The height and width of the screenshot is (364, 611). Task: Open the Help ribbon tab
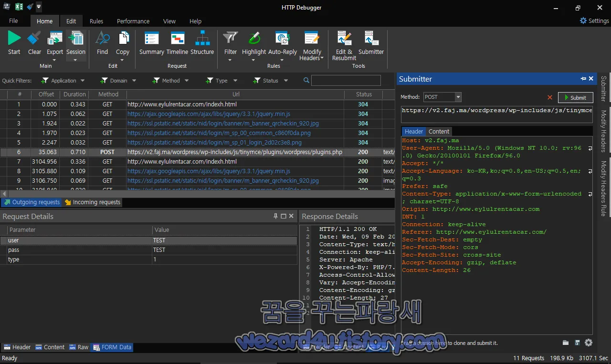coord(195,21)
